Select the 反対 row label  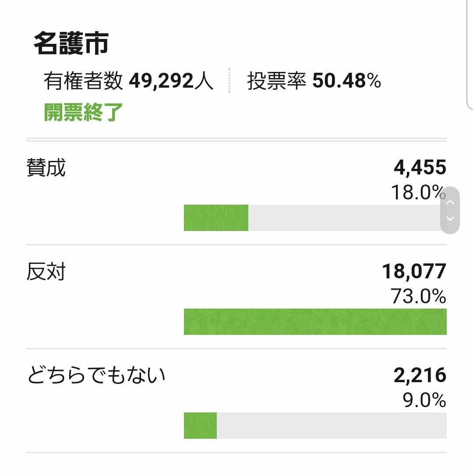coord(46,272)
